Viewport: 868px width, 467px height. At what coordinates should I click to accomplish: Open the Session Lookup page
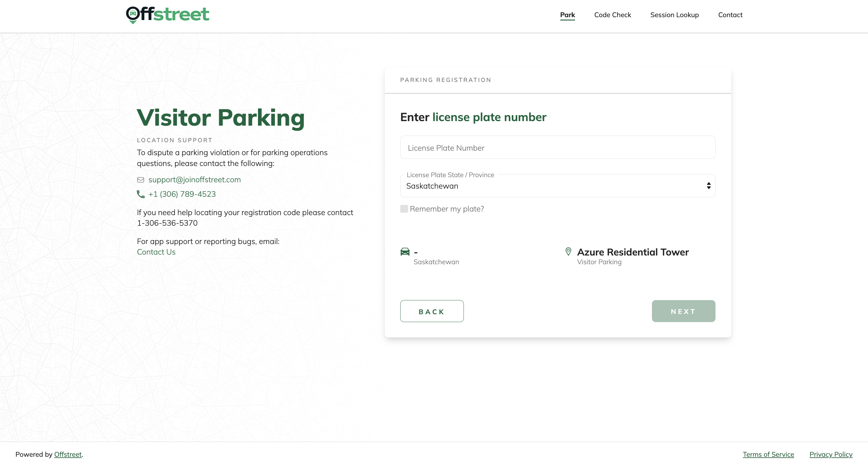point(674,15)
